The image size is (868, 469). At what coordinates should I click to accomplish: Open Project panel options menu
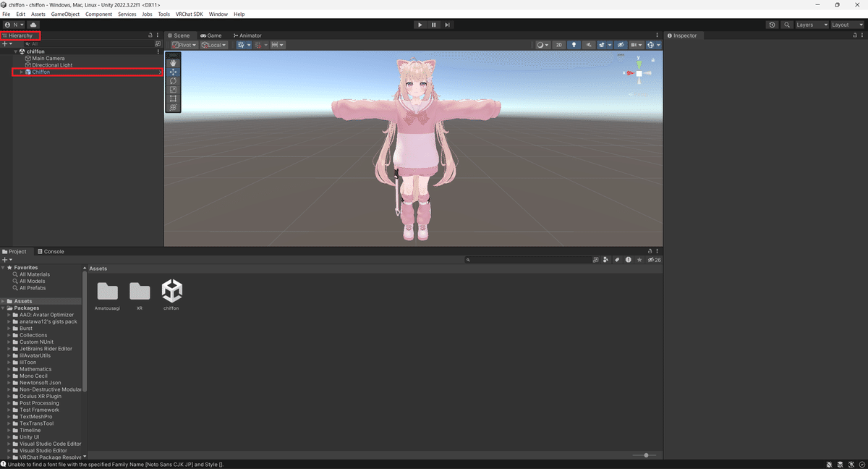click(x=658, y=252)
